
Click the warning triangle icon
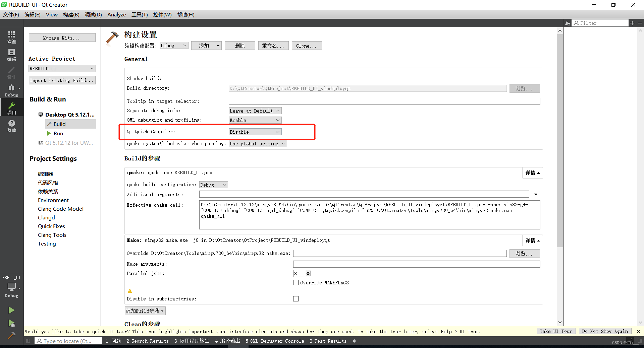point(130,291)
